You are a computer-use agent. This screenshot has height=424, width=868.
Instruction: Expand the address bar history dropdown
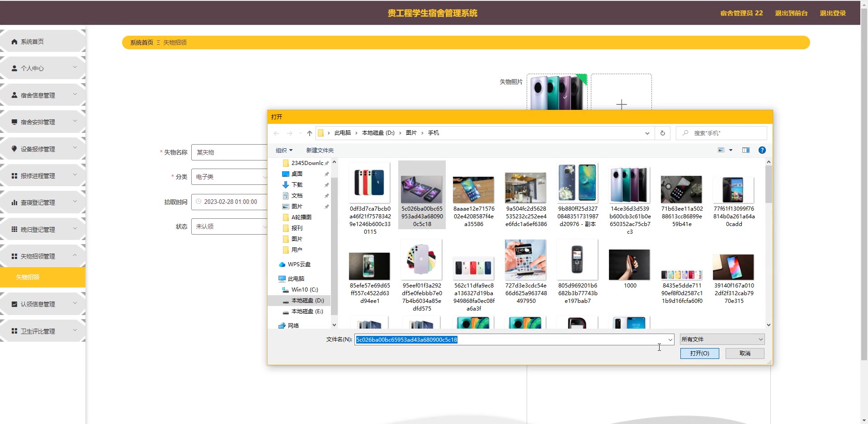tap(647, 133)
